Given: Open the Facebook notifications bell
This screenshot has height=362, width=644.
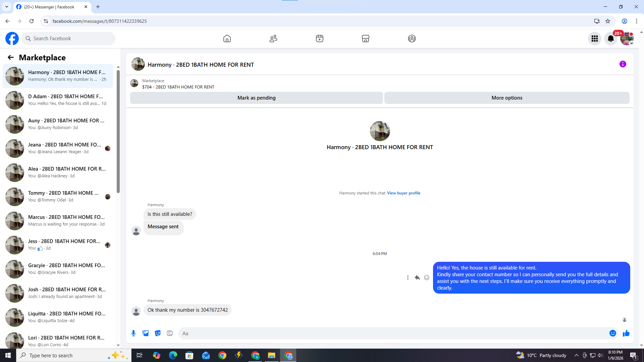Looking at the screenshot, I should coord(610,39).
